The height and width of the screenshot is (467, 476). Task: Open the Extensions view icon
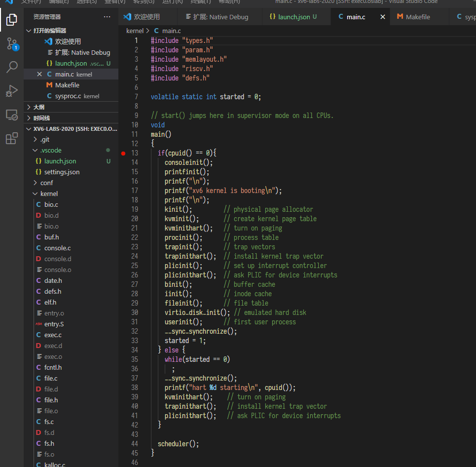12,139
